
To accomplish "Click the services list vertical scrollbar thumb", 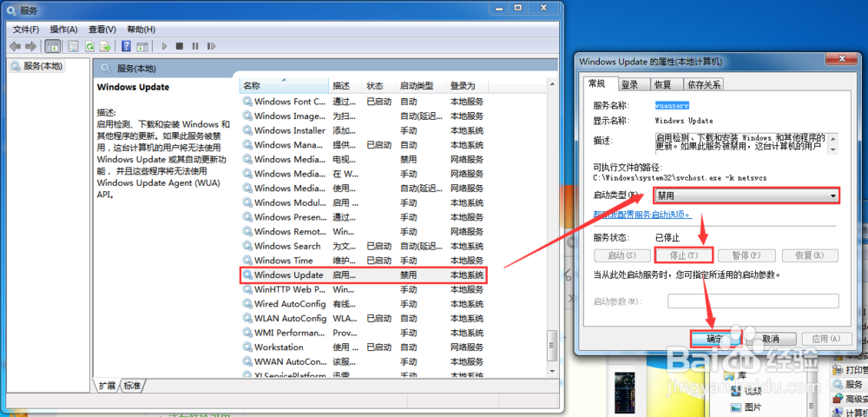I will [551, 346].
